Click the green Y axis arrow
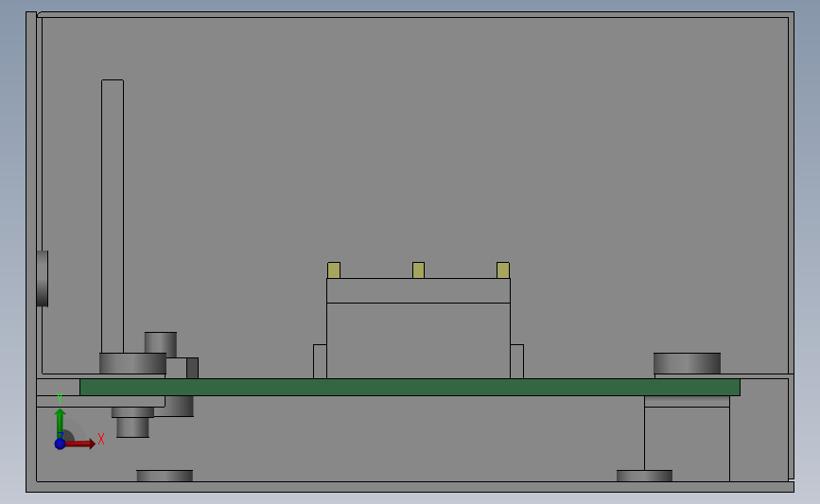The image size is (820, 504). pos(60,423)
